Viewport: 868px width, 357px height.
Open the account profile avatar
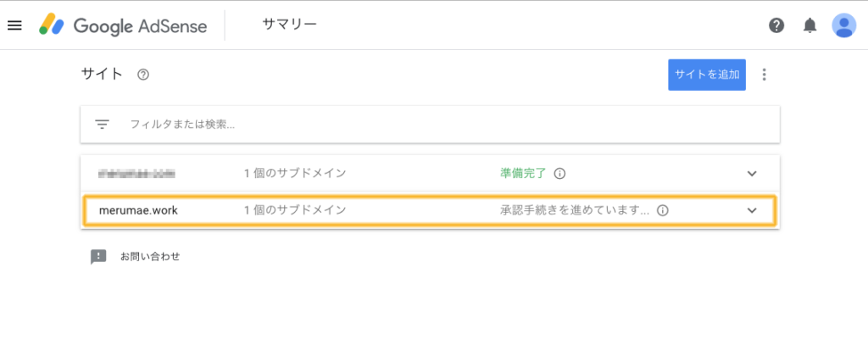click(x=843, y=25)
